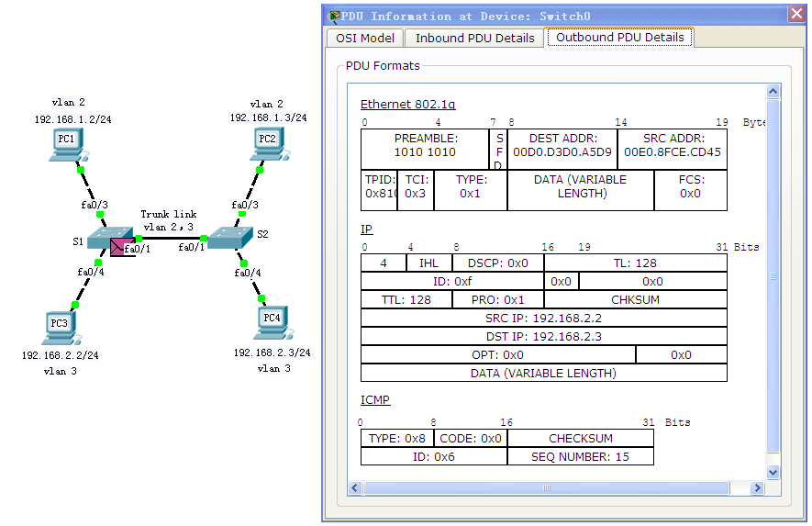
Task: Click the vertical scrollbar thumb
Action: tap(773, 275)
